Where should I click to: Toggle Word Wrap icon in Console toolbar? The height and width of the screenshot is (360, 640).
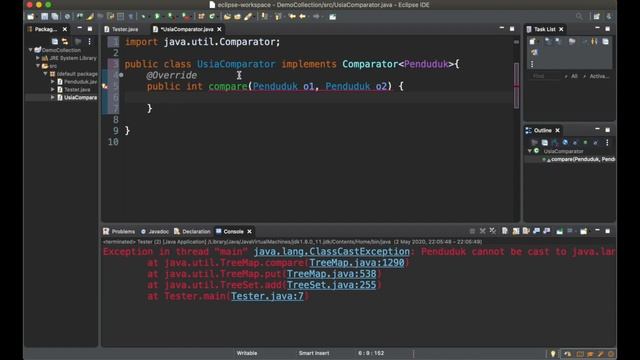pos(526,231)
